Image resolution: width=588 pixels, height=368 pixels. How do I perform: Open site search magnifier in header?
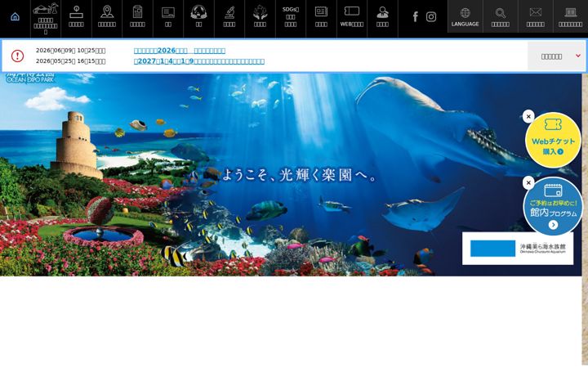[501, 16]
